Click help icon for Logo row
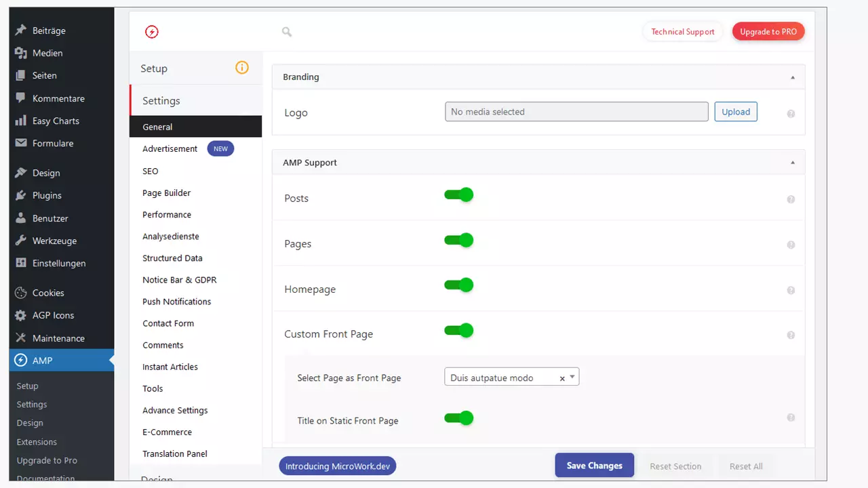Viewport: 868px width, 488px height. (x=791, y=114)
